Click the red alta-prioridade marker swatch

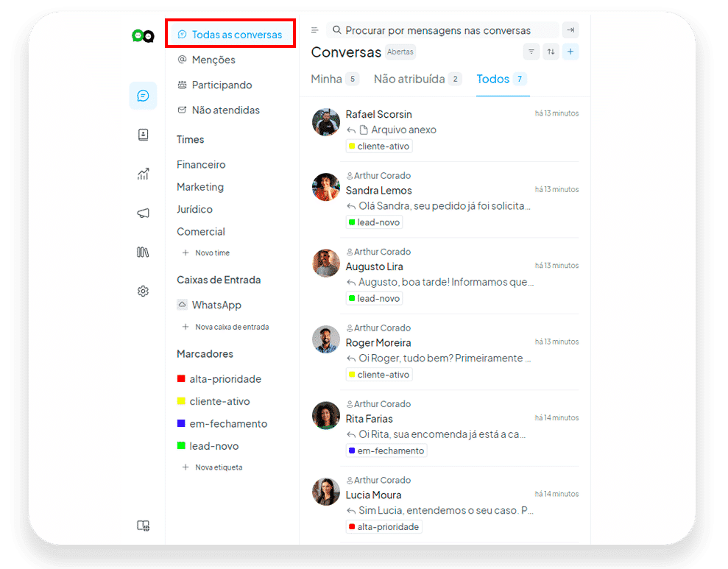click(181, 378)
